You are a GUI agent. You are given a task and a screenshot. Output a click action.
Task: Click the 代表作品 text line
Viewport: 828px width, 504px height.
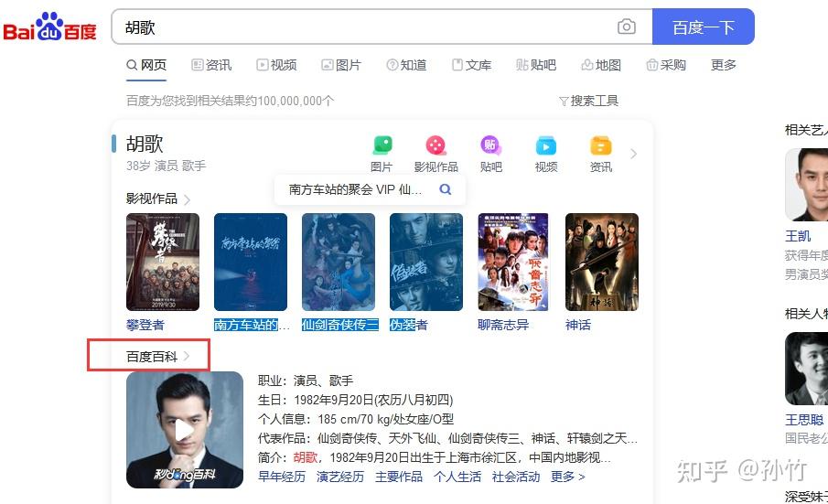coord(447,438)
